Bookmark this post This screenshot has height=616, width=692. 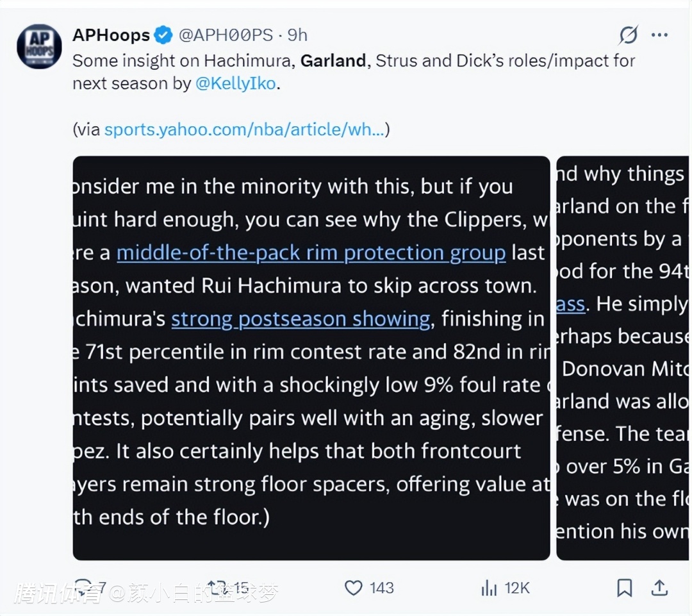(x=624, y=588)
